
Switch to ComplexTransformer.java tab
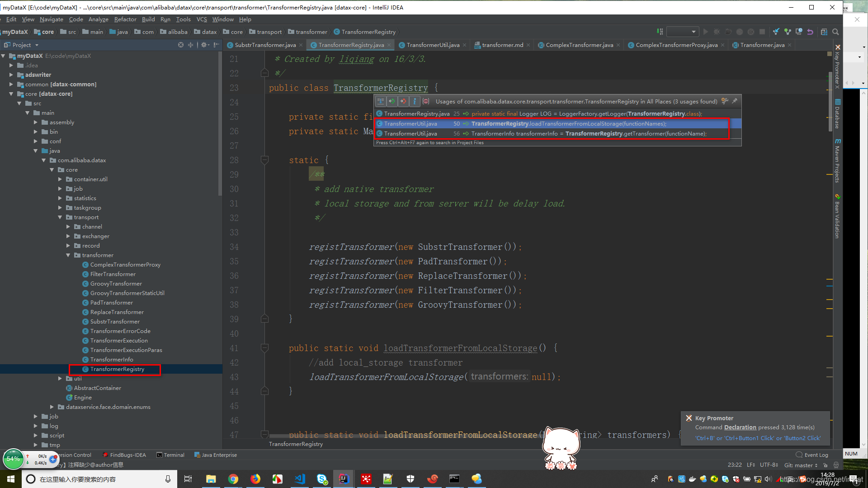click(x=579, y=45)
